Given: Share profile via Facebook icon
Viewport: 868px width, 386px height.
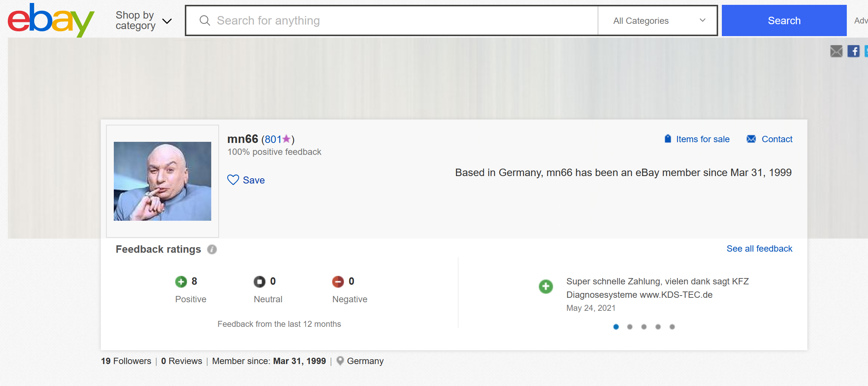Looking at the screenshot, I should pyautogui.click(x=853, y=51).
